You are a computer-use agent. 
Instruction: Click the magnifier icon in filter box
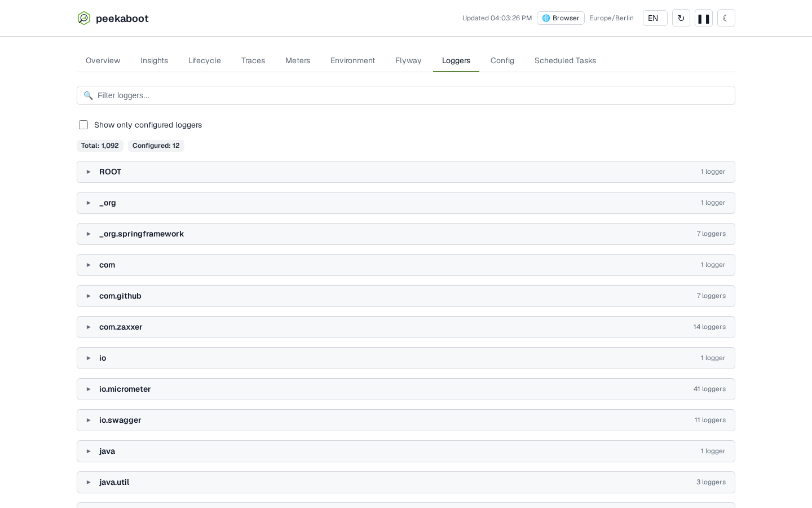coord(88,95)
